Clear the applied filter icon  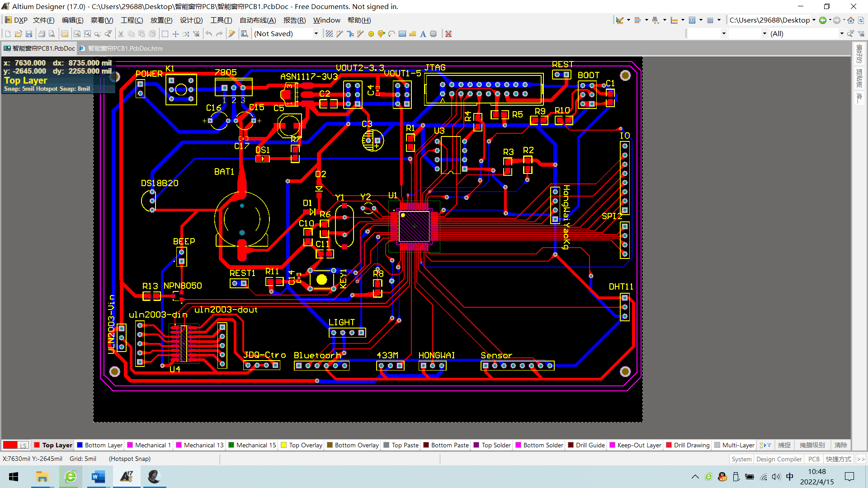click(861, 34)
